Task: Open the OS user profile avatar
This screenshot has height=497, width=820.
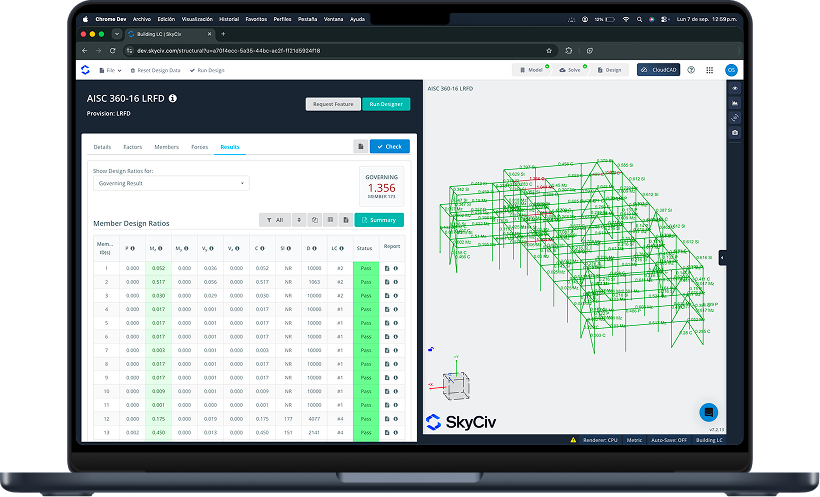Action: click(731, 70)
